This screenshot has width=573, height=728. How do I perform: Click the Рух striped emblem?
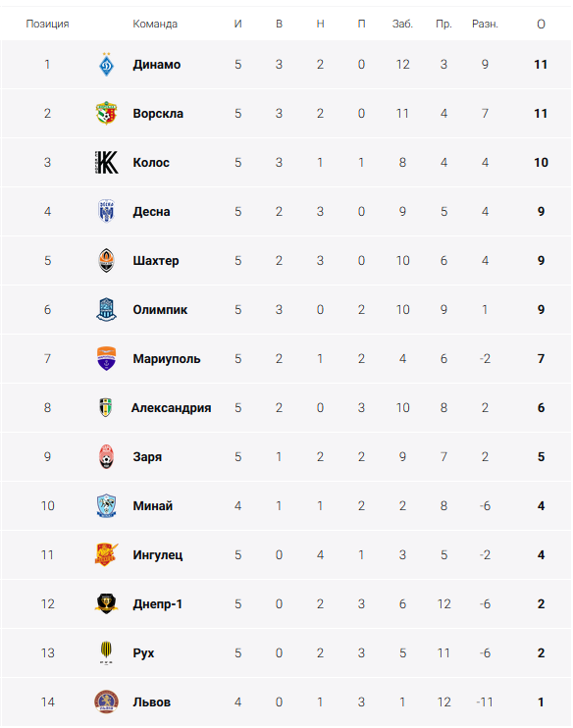[106, 652]
